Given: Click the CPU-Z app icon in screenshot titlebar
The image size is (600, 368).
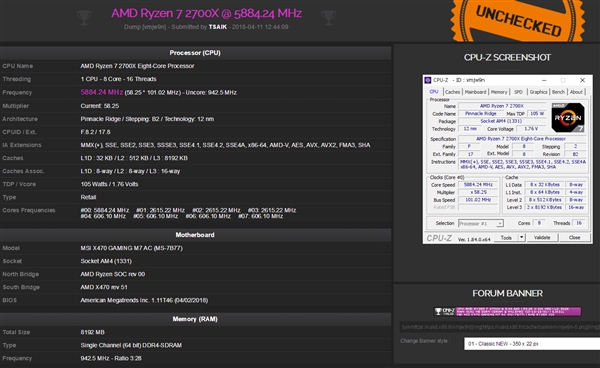Looking at the screenshot, I should tap(428, 80).
